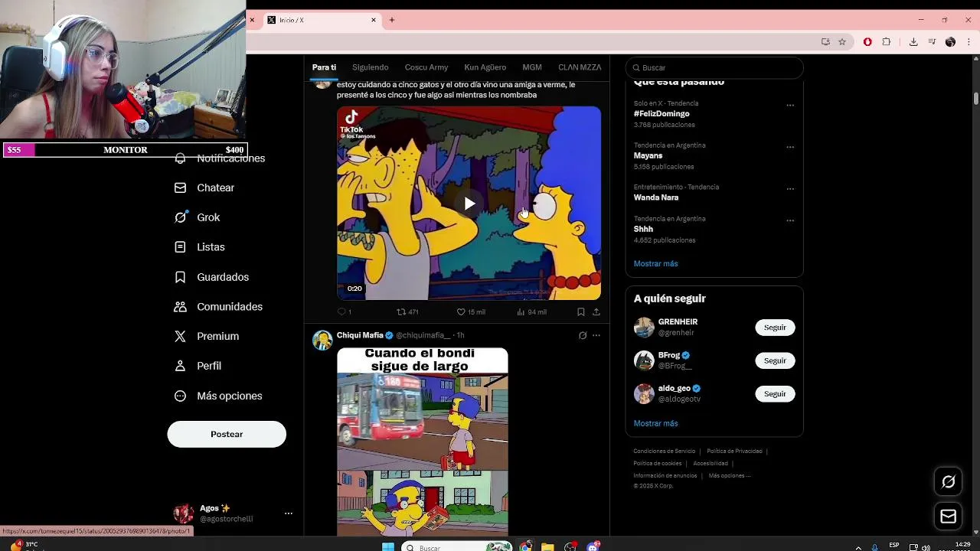
Task: Open the bondi Simpsons meme image
Action: [x=423, y=442]
